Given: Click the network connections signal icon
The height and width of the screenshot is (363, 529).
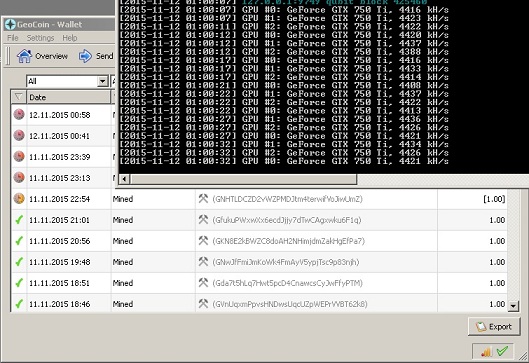Looking at the screenshot, I should pyautogui.click(x=486, y=352).
